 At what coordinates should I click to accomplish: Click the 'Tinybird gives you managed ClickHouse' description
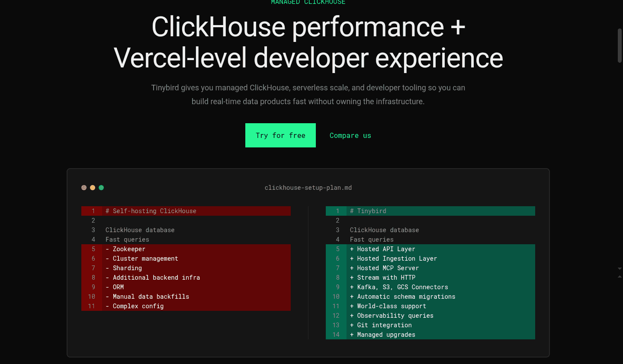308,95
